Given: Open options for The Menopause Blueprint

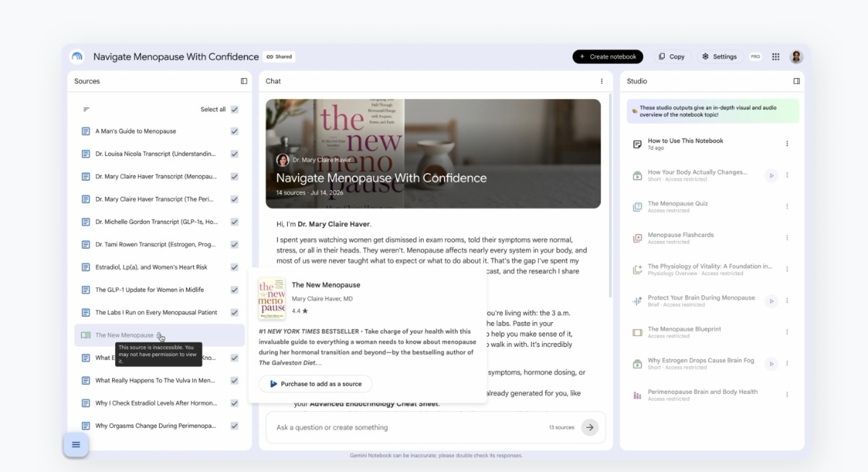Looking at the screenshot, I should pyautogui.click(x=788, y=332).
